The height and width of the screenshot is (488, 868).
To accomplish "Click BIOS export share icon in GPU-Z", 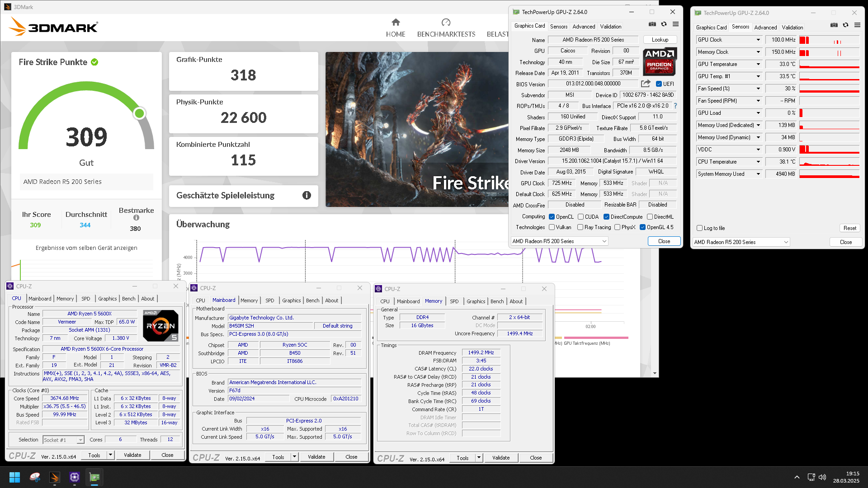I will tap(646, 84).
